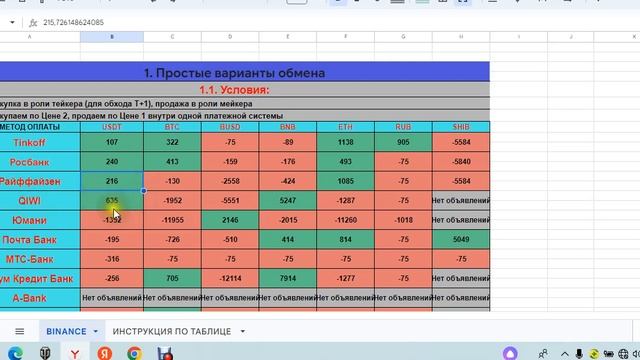Open World of Tanks taskbar icon
The width and height of the screenshot is (640, 360).
click(x=45, y=353)
